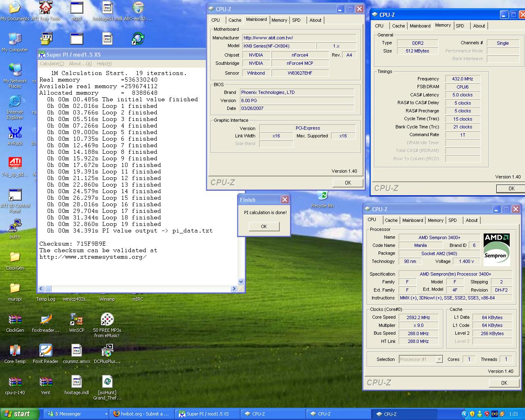Open the ABC-win32 installer icon
This screenshot has width=525, height=420.
[x=138, y=11]
